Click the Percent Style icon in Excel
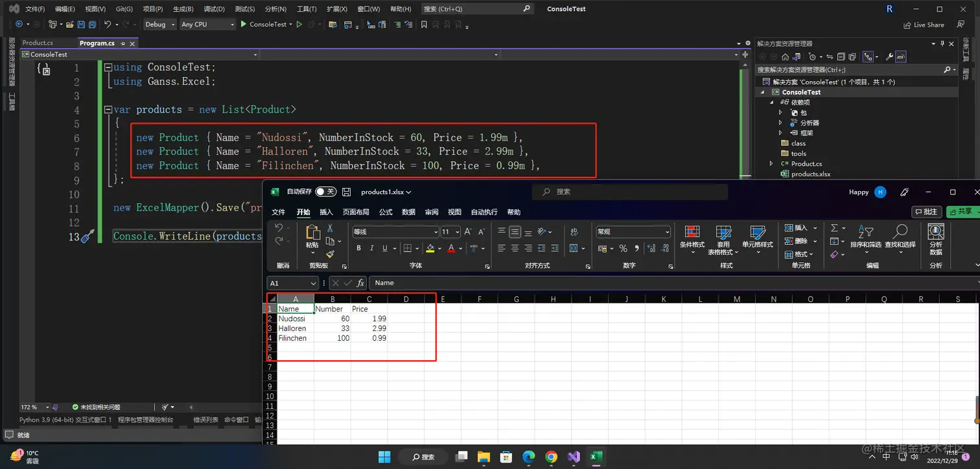The image size is (980, 469). point(623,248)
